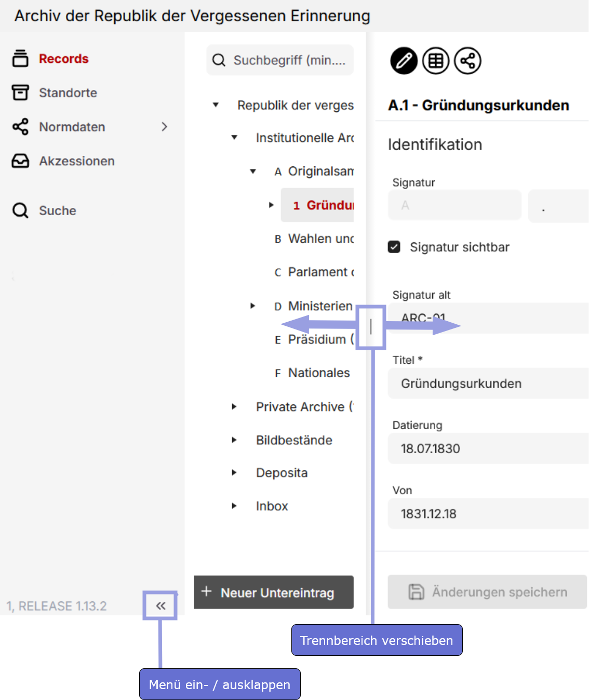Click the Änderungen speichern button

coord(487,592)
